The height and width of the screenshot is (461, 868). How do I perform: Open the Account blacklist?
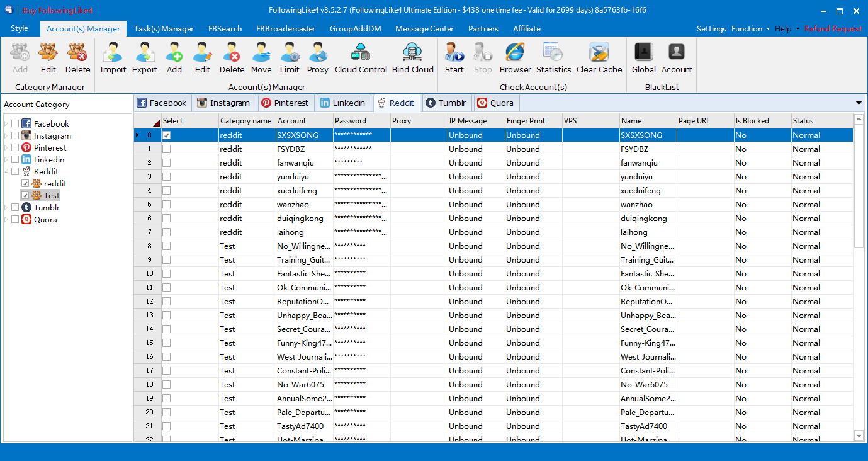[677, 58]
